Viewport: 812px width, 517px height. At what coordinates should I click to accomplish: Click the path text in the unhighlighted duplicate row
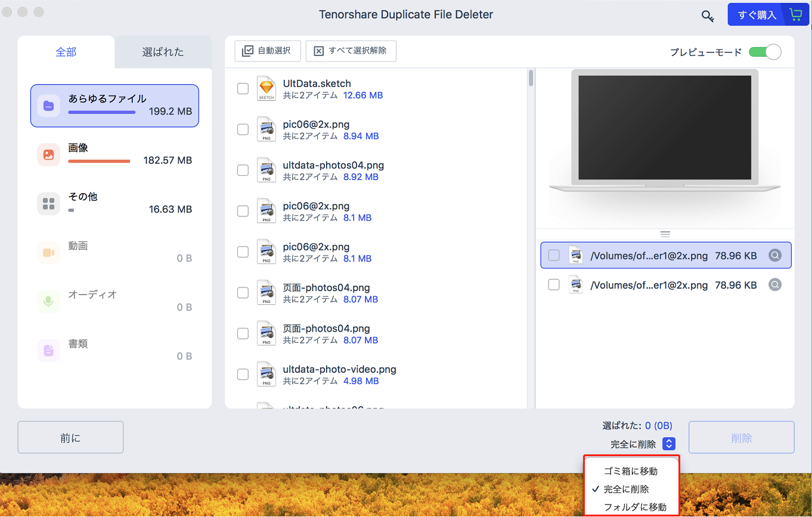click(649, 285)
